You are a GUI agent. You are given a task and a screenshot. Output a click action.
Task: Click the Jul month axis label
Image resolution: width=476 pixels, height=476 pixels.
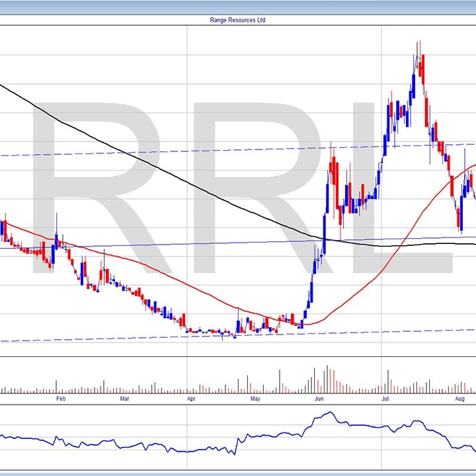[x=386, y=399]
